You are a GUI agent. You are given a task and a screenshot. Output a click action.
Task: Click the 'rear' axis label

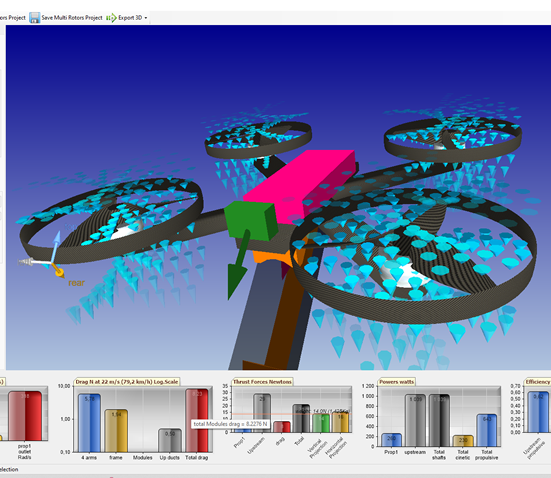[x=76, y=283]
